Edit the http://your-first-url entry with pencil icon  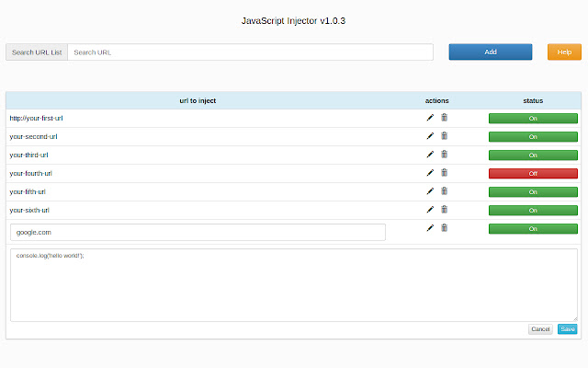click(x=430, y=118)
